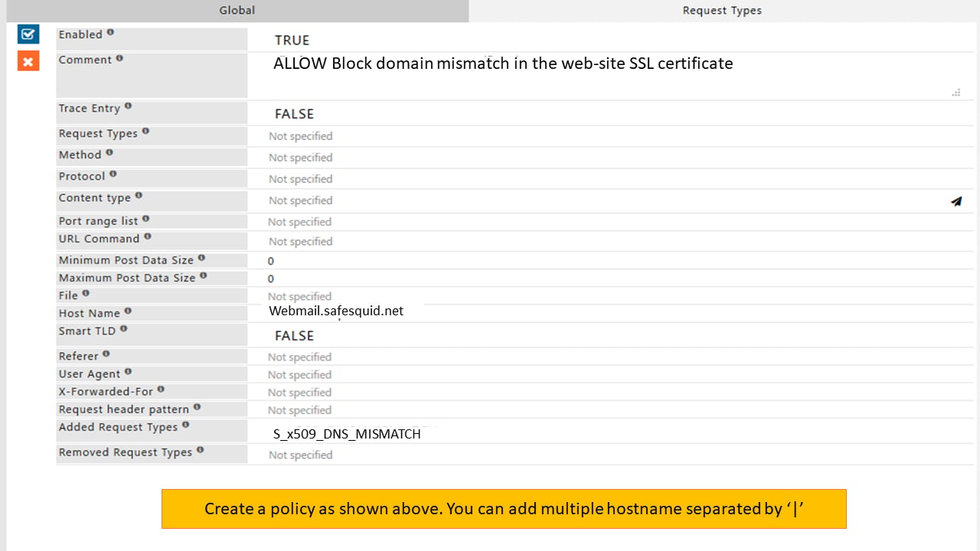Click the URL Command value field
Screen dimensions: 980x551
tap(609, 242)
